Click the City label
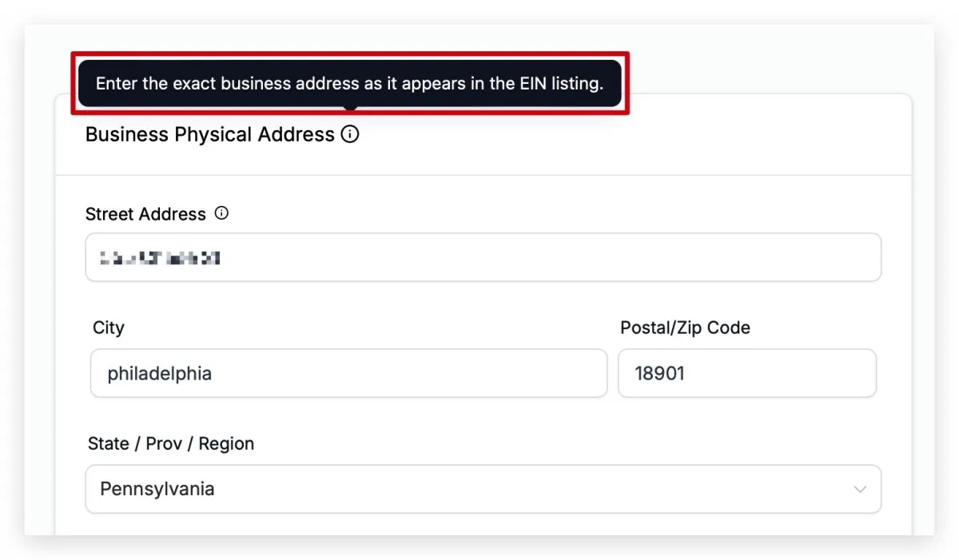The width and height of the screenshot is (959, 560). click(x=109, y=328)
